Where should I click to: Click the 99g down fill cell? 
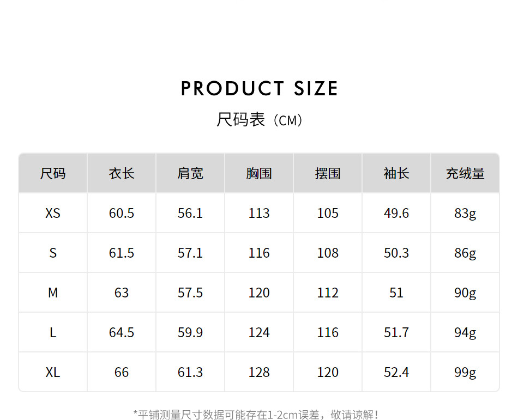[x=465, y=372]
